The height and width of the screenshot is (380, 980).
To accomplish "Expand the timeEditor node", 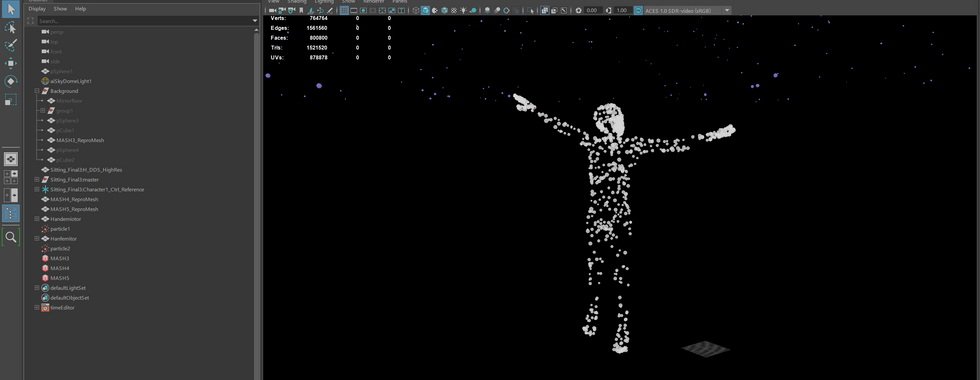I will (37, 308).
